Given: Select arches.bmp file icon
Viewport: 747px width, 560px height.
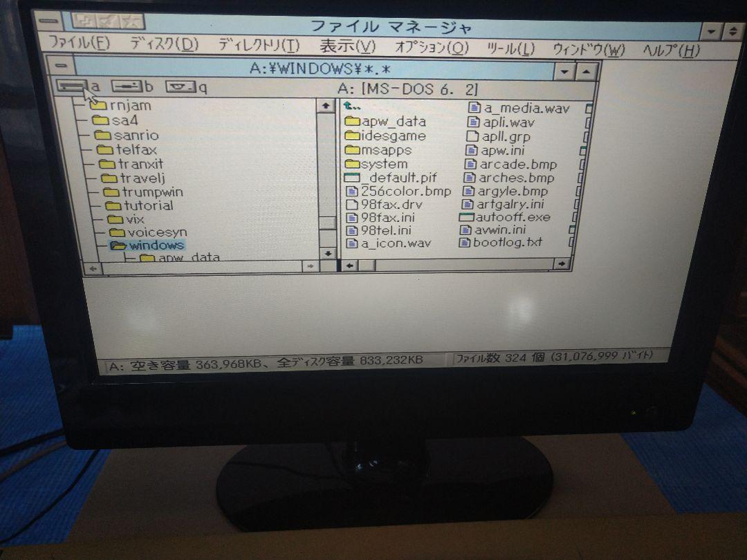Looking at the screenshot, I should coord(469,178).
